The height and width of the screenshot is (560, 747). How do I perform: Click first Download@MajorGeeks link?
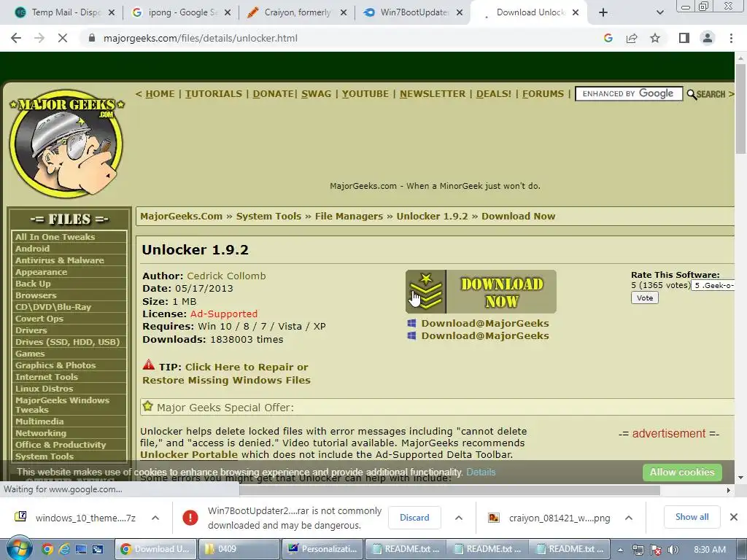coord(485,323)
